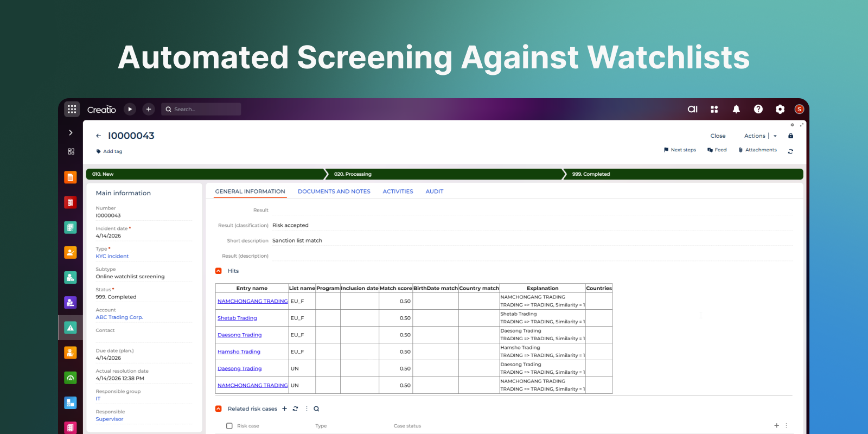Click the Close button

click(x=718, y=136)
